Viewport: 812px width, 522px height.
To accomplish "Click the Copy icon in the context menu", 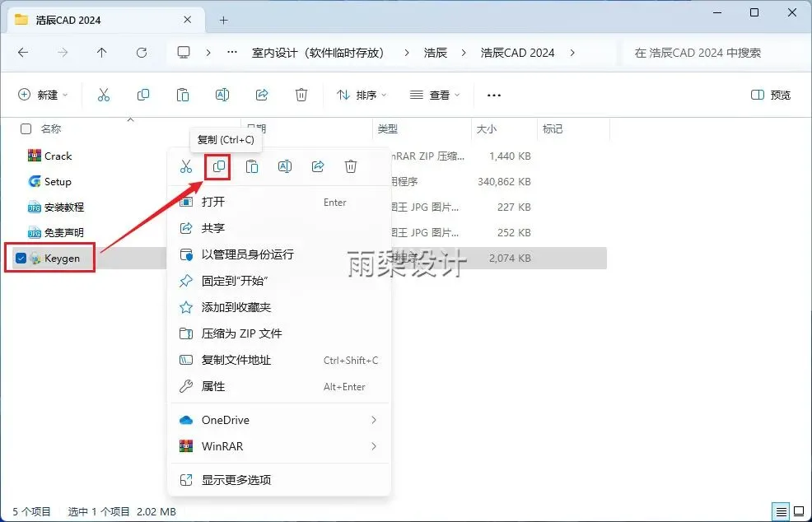I will pyautogui.click(x=218, y=166).
